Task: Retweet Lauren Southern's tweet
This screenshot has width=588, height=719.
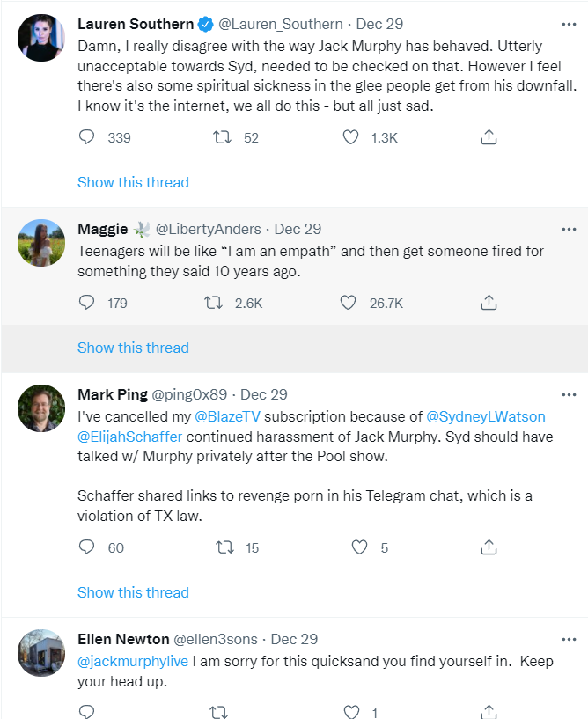Action: tap(223, 137)
